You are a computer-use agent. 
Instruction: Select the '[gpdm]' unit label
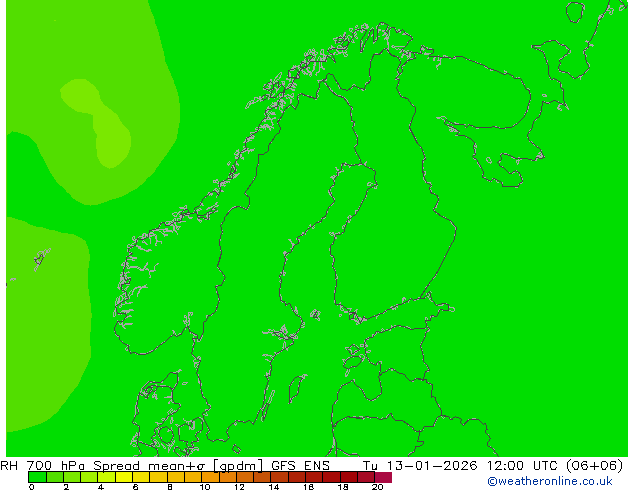coord(238,466)
